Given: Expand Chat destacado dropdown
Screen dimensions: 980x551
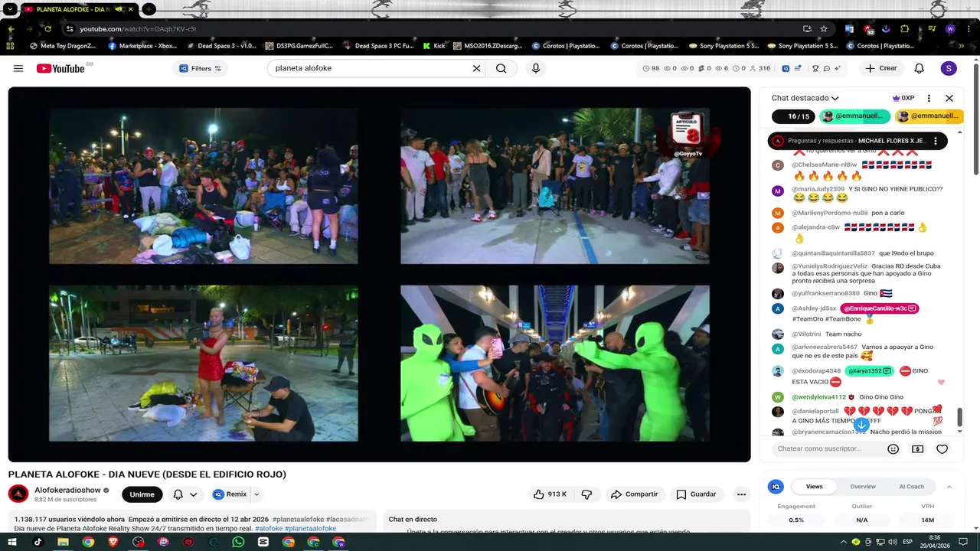Looking at the screenshot, I should click(x=805, y=98).
